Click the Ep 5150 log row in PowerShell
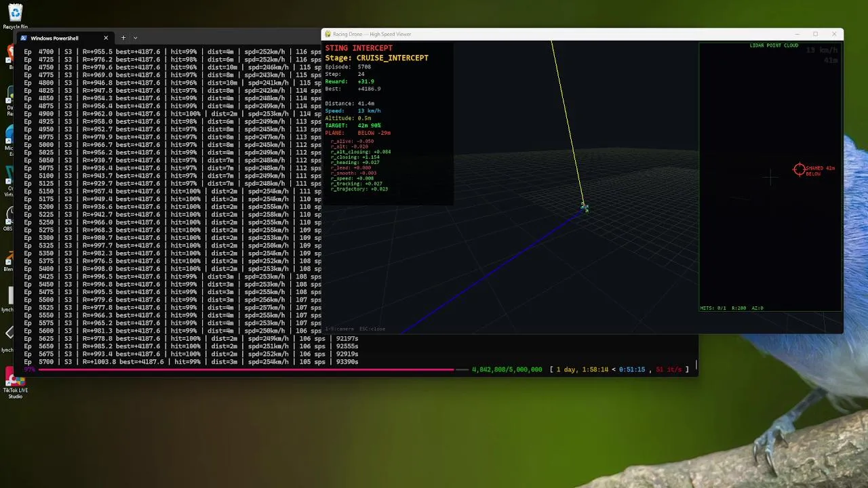 coord(173,192)
